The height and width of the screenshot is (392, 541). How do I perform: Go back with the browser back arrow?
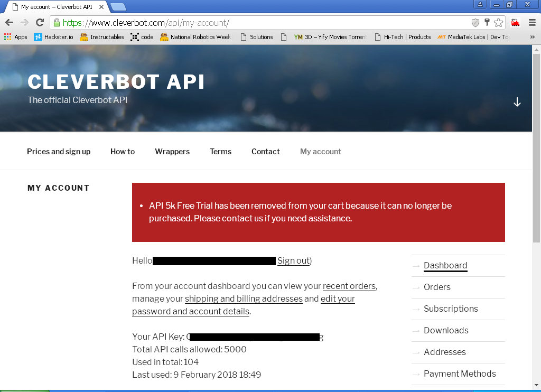pyautogui.click(x=10, y=23)
